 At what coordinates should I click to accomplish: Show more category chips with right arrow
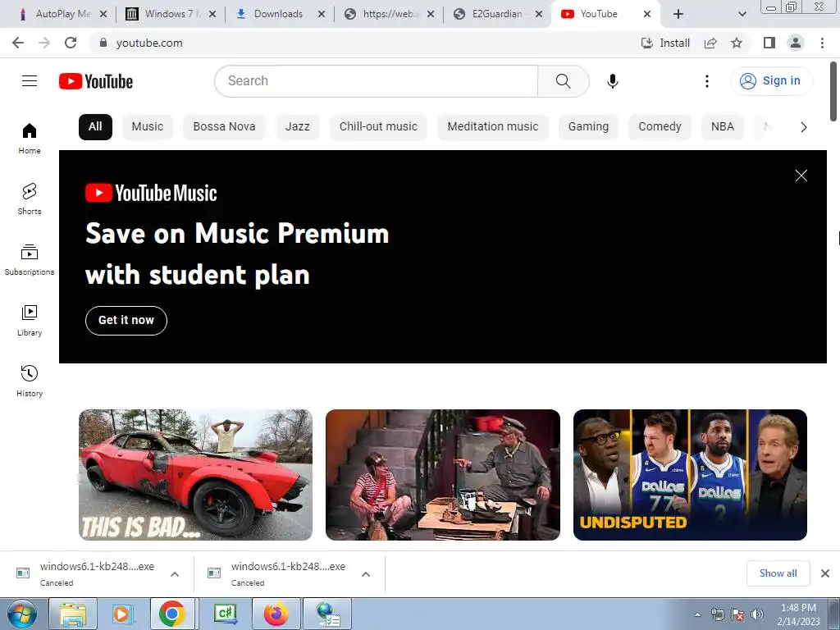coord(803,127)
